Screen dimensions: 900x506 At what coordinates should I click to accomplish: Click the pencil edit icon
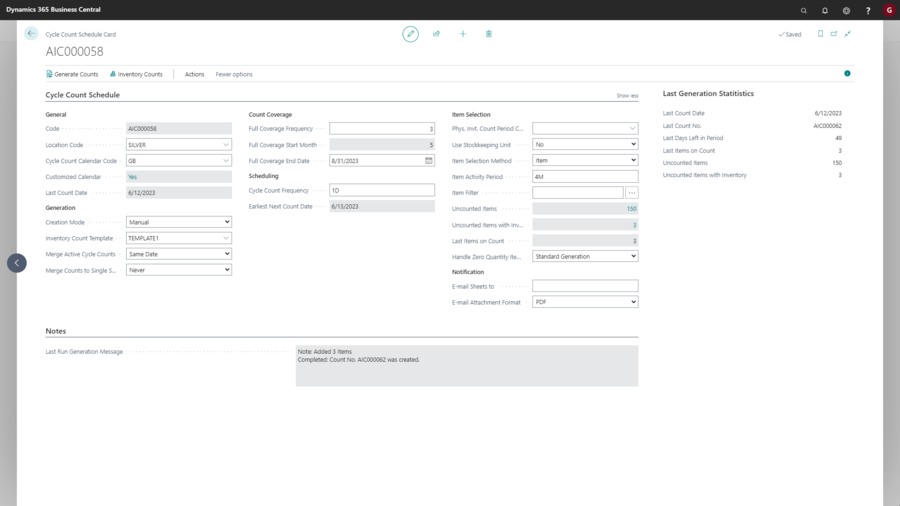coord(410,34)
